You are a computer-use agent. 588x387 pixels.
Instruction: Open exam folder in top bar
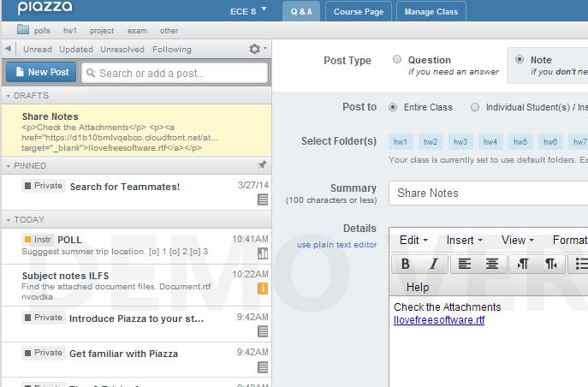137,31
